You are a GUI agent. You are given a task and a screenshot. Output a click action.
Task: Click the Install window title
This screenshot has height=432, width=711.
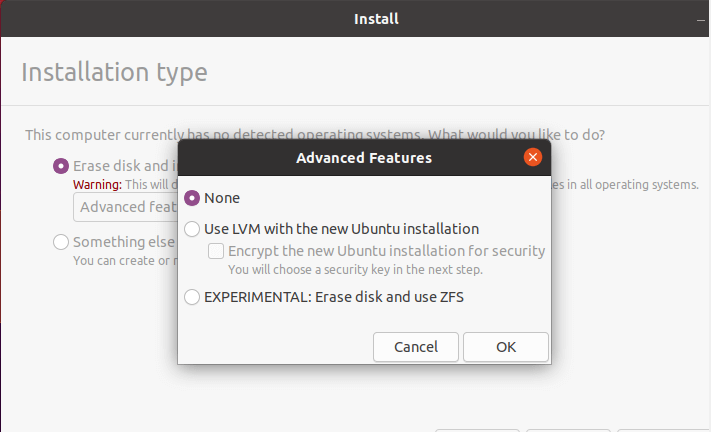click(376, 19)
